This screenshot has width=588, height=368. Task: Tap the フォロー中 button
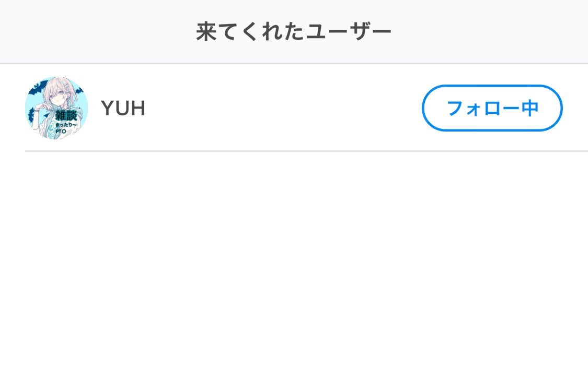tap(492, 108)
